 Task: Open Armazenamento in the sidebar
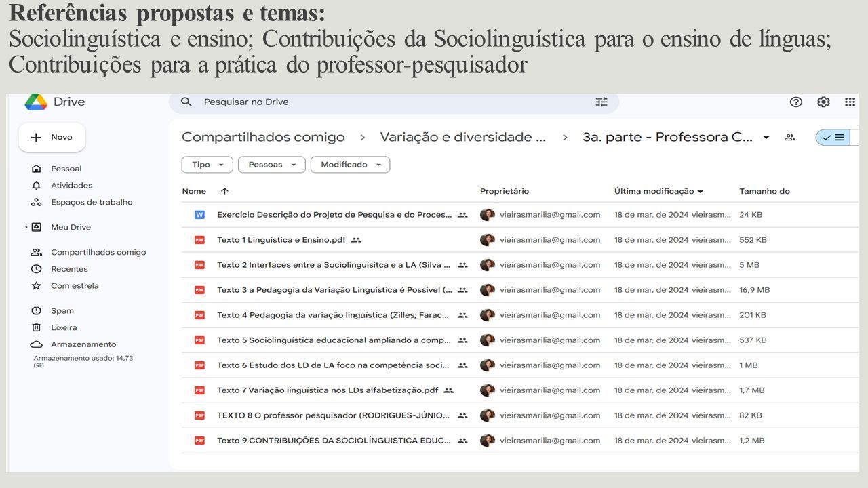[83, 344]
